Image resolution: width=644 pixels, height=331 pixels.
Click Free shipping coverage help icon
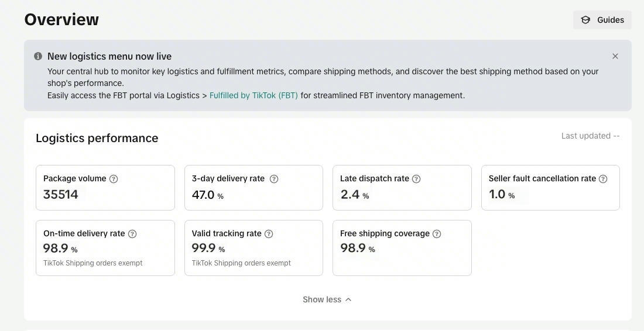(x=437, y=234)
